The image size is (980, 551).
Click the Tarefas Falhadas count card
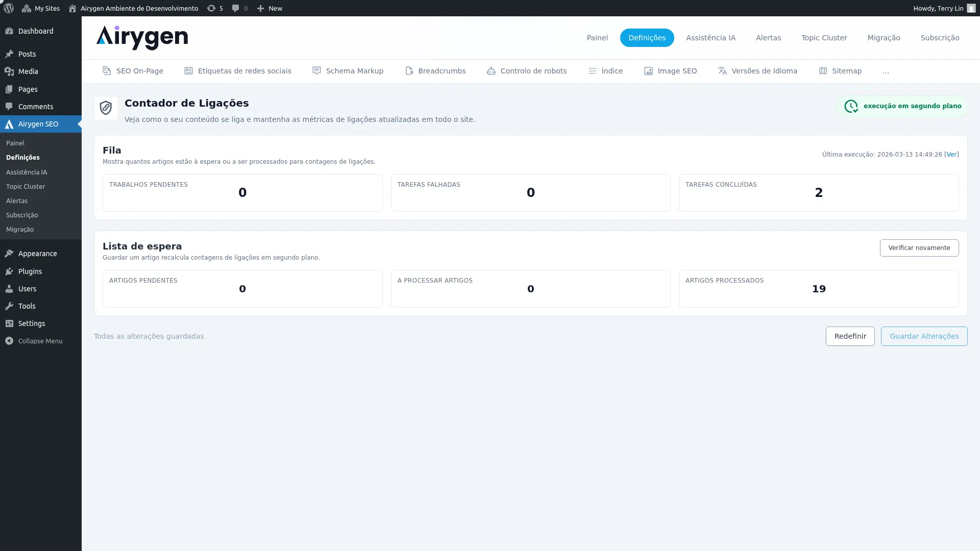point(530,193)
